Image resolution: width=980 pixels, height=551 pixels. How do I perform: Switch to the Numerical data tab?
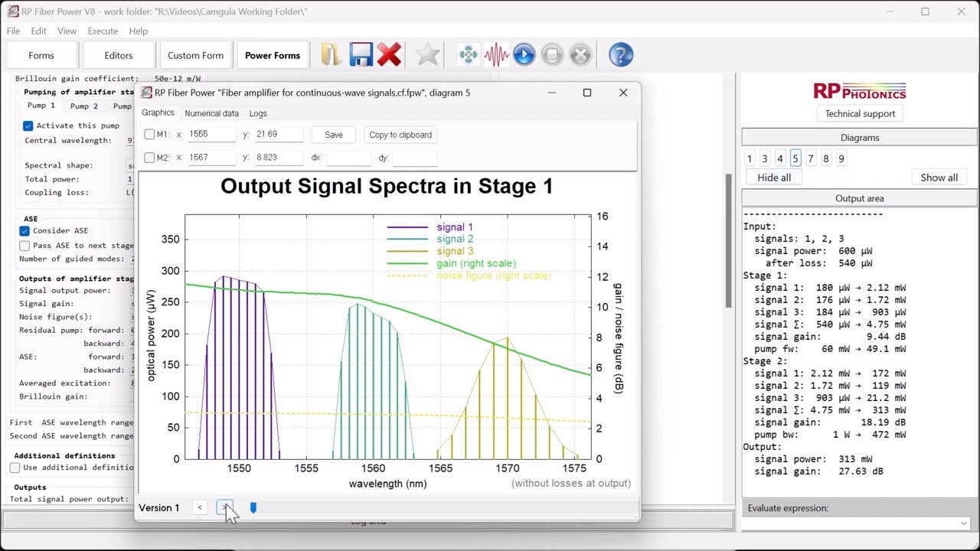click(211, 113)
